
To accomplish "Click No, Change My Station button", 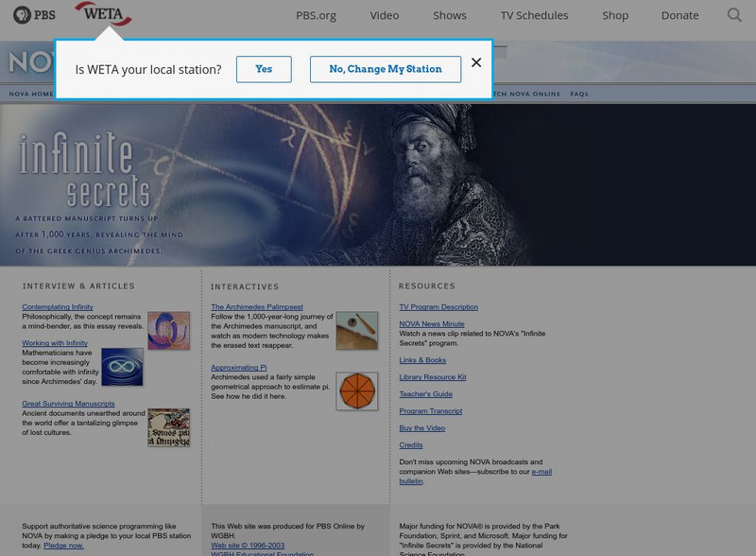I will pos(386,69).
